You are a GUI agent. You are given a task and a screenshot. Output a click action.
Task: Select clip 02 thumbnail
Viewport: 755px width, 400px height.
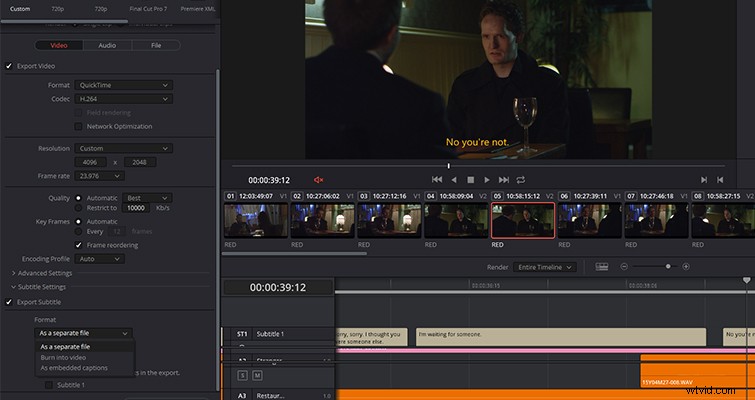(x=323, y=220)
